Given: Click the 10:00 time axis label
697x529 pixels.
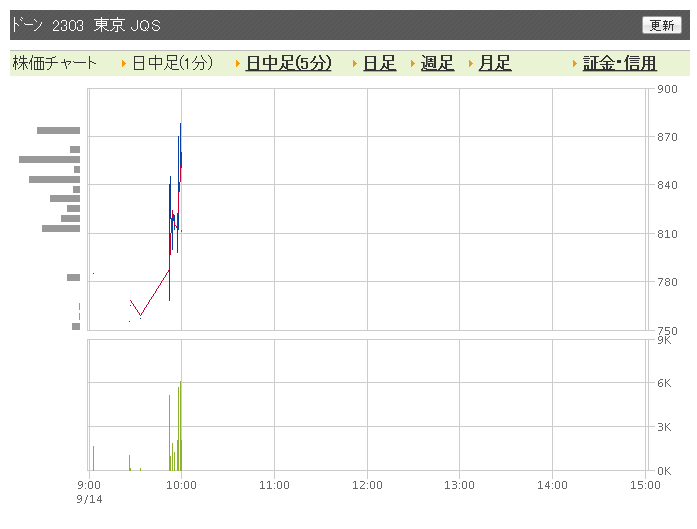Looking at the screenshot, I should click(181, 485).
